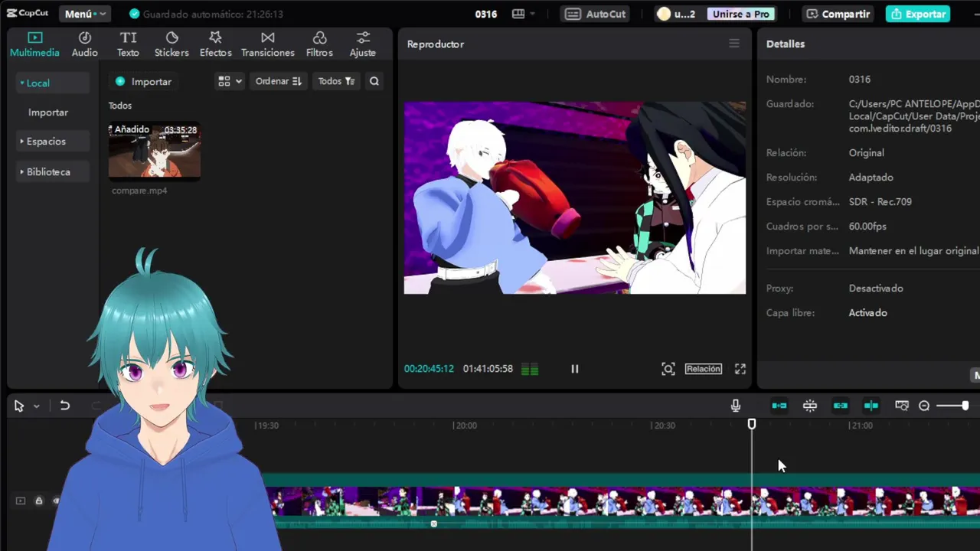Click the CapCut logo
The image size is (980, 551).
(28, 14)
